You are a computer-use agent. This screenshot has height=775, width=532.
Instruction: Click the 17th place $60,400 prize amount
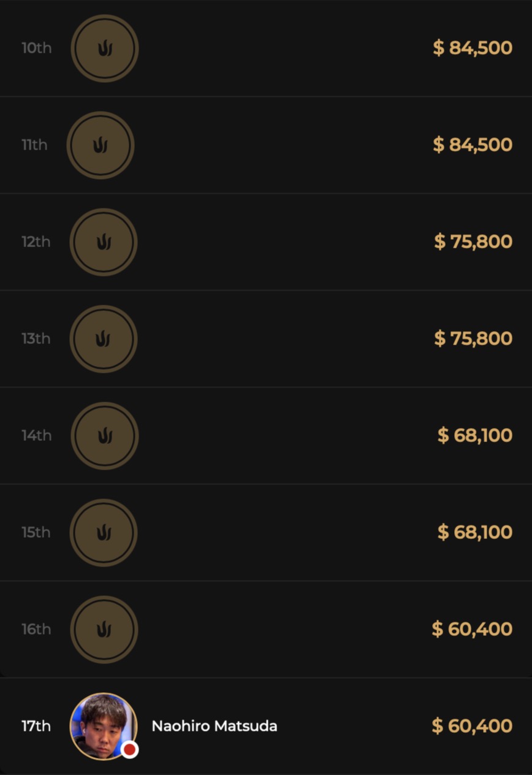coord(472,727)
